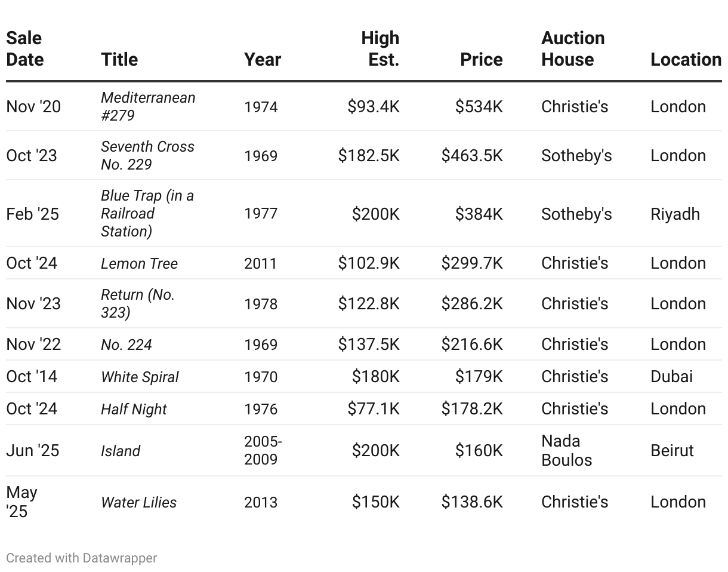Select Blue Trap (in a Railroad Station) title
Screen dimensions: 728x572
pyautogui.click(x=147, y=213)
